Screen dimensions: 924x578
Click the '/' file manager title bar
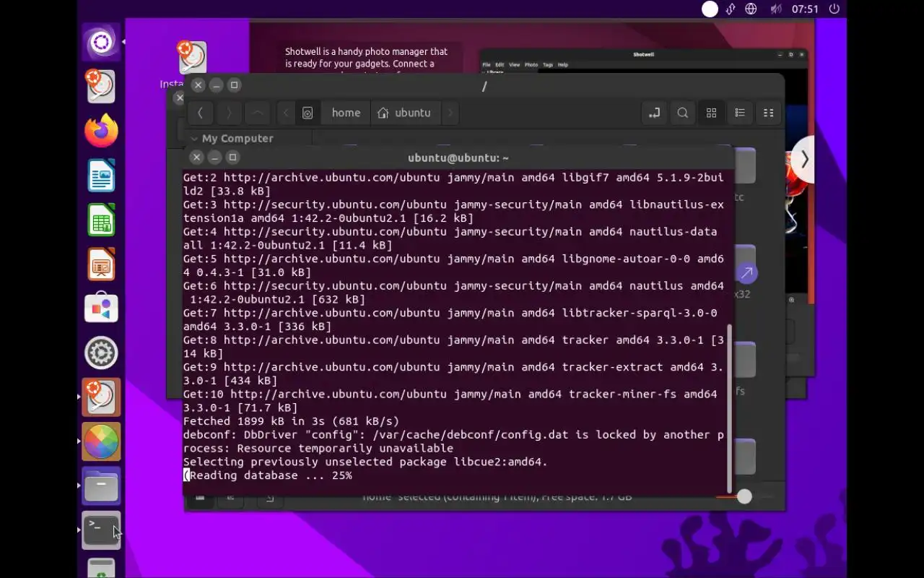tap(484, 85)
